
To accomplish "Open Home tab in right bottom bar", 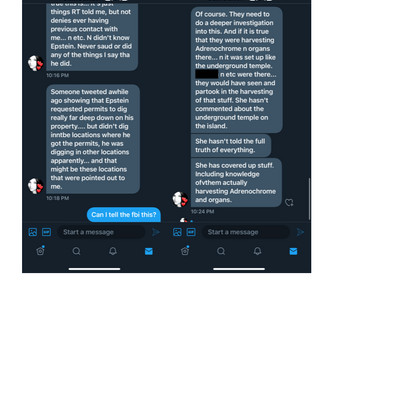I will pyautogui.click(x=185, y=251).
